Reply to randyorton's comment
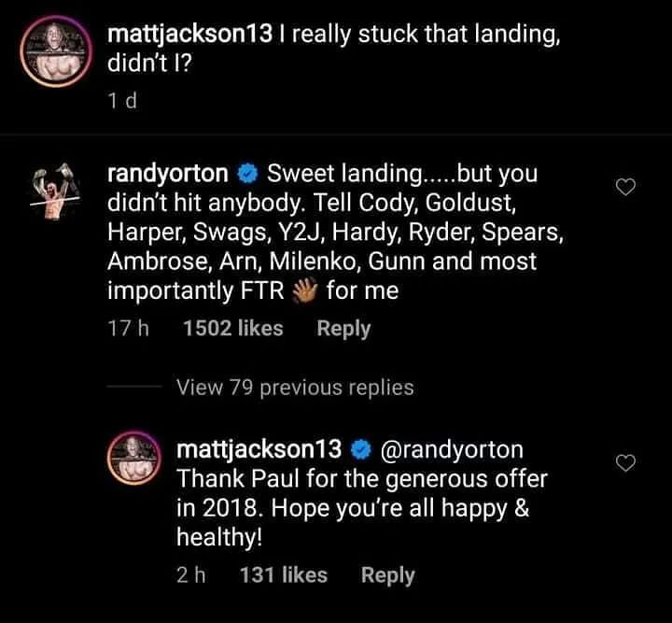The height and width of the screenshot is (623, 672). 343,329
